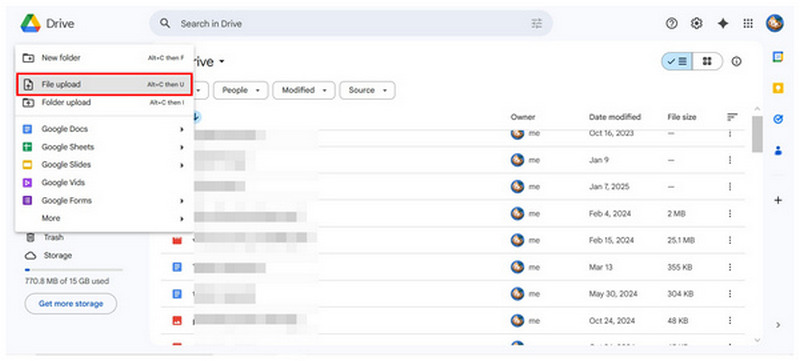Expand the Google Sheets submenu arrow
This screenshot has width=800, height=361.
point(182,147)
